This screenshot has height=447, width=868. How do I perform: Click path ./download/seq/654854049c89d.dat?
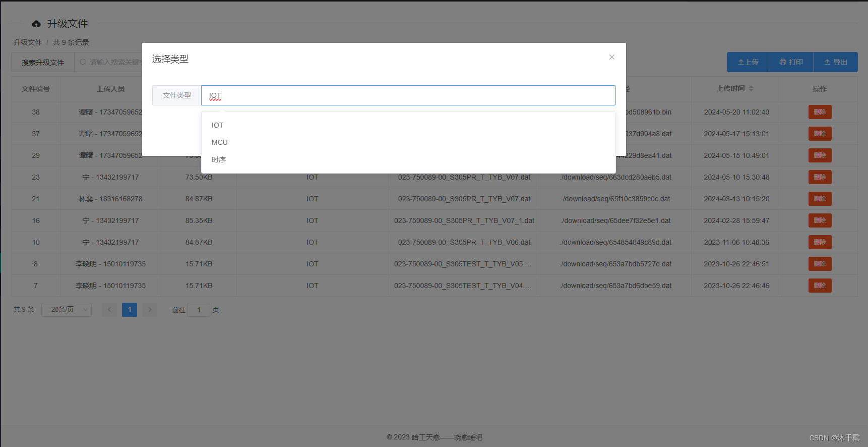point(615,242)
